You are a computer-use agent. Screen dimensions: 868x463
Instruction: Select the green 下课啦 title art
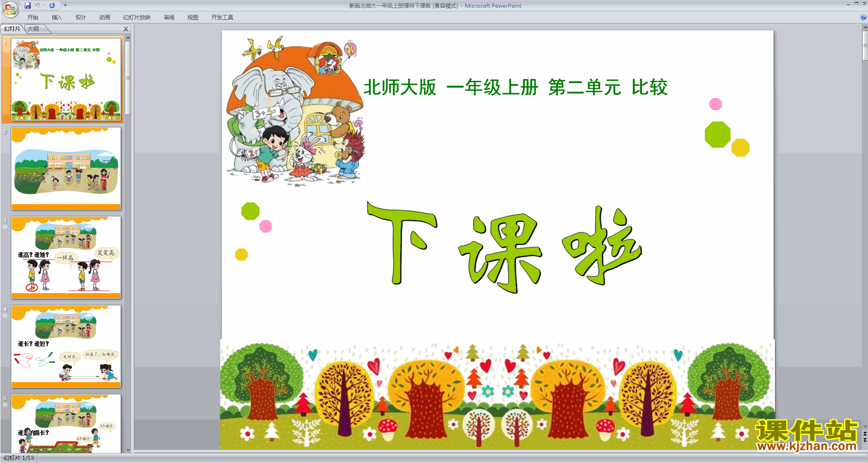[504, 247]
